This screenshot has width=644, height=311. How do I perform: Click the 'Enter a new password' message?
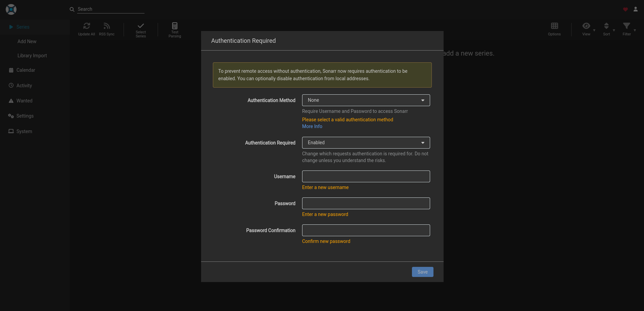tap(325, 214)
